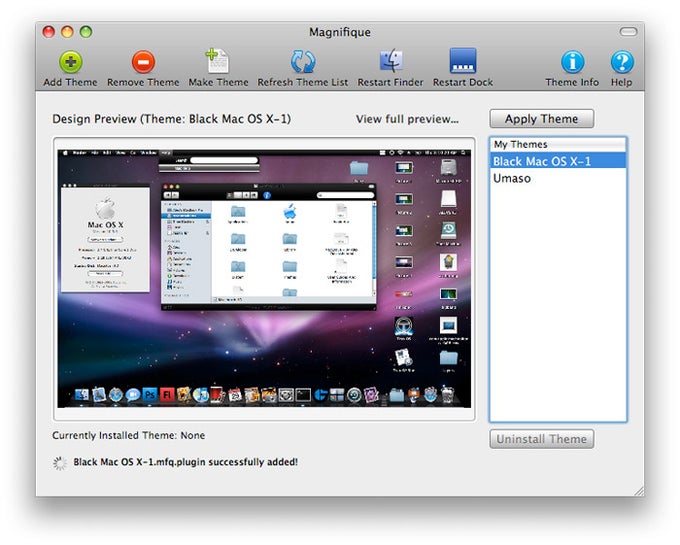The width and height of the screenshot is (680, 545).
Task: Open the Make Theme document icon
Action: click(x=218, y=61)
